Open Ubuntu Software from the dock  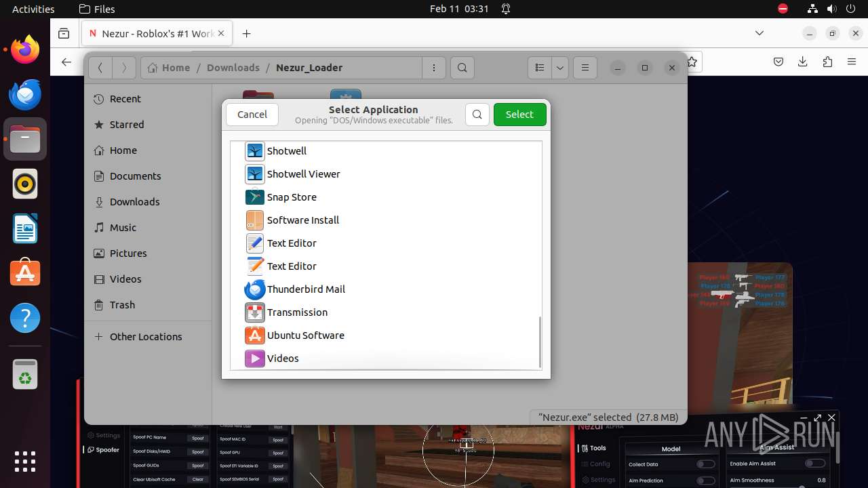tap(25, 273)
